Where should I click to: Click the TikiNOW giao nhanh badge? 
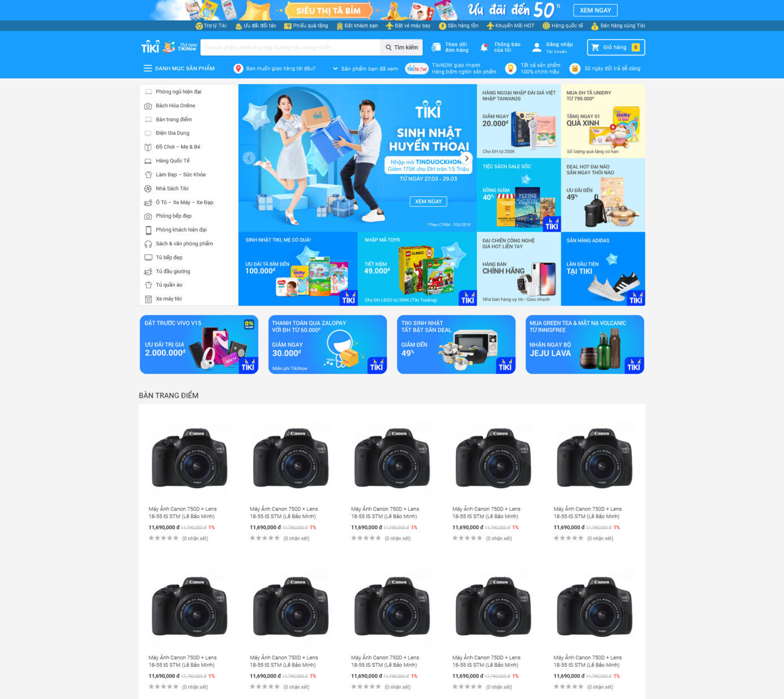click(x=451, y=68)
